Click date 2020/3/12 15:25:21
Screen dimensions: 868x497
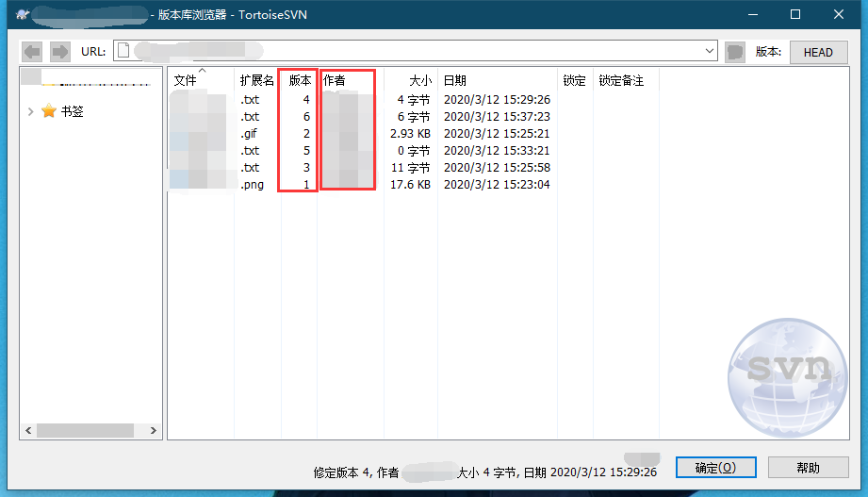point(497,134)
